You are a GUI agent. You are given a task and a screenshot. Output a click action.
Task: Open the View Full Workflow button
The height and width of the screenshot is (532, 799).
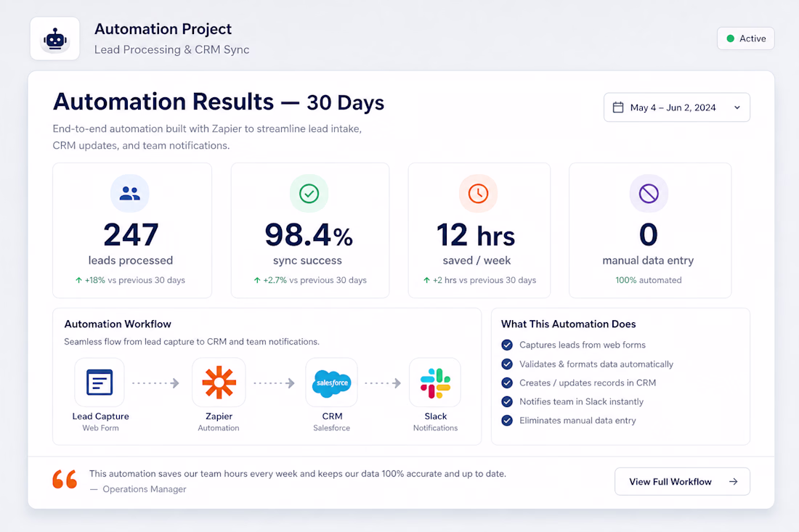point(682,482)
